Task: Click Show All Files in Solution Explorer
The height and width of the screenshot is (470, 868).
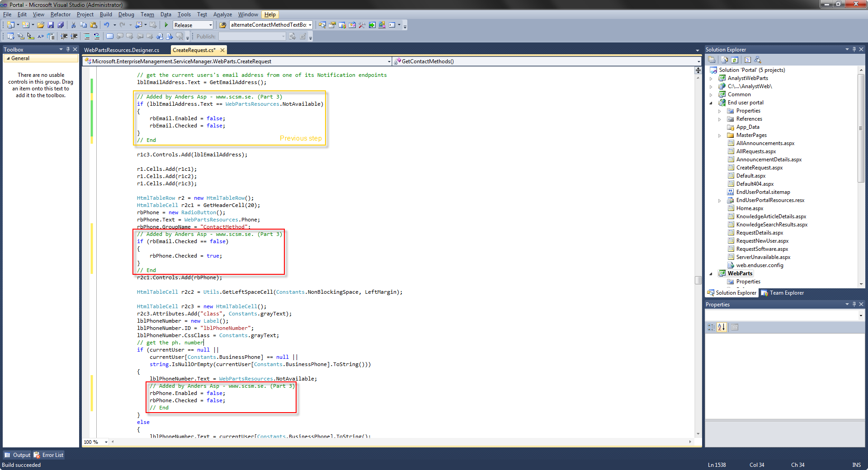Action: click(x=725, y=60)
